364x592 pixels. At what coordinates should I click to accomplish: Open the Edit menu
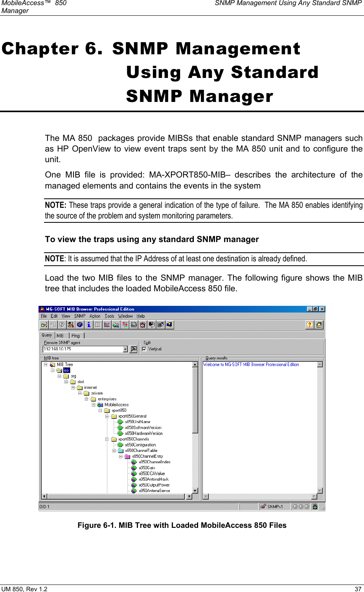pos(54,316)
